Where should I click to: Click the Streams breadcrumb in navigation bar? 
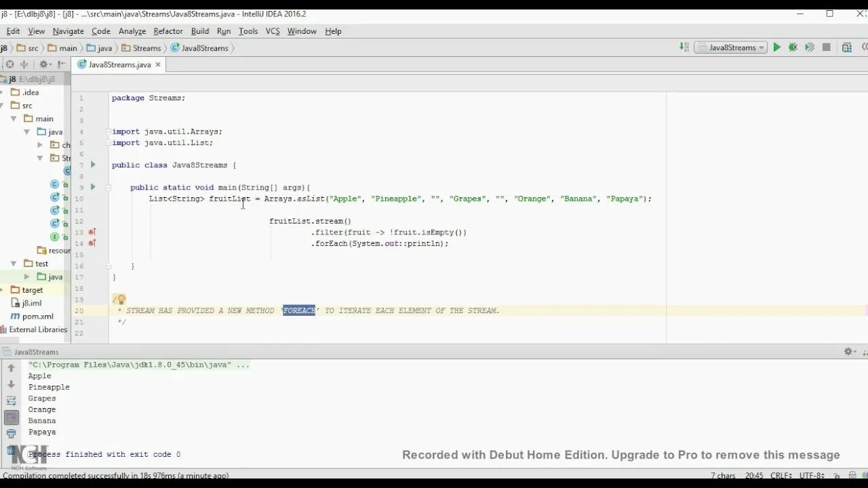[141, 48]
